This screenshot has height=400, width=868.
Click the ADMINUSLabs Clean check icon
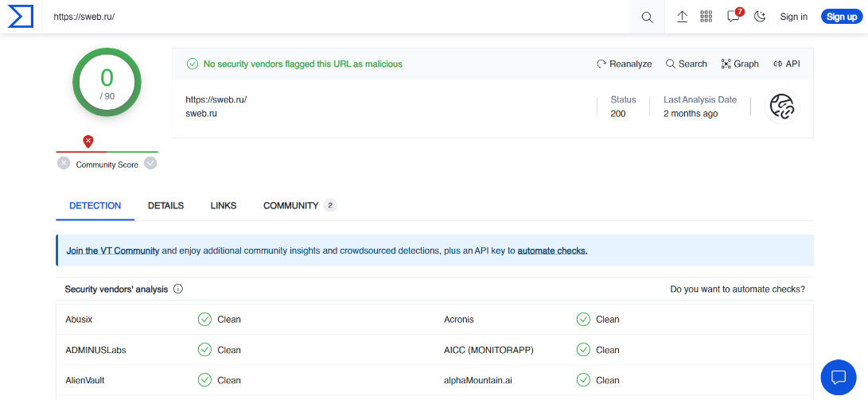point(204,350)
